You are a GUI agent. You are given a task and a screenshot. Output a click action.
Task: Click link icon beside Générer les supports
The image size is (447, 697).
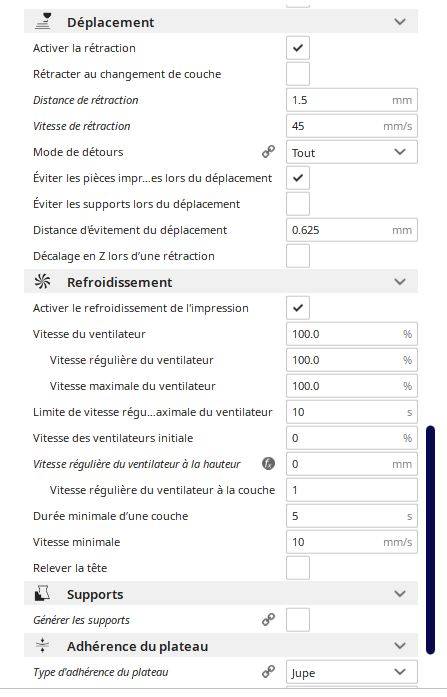268,620
